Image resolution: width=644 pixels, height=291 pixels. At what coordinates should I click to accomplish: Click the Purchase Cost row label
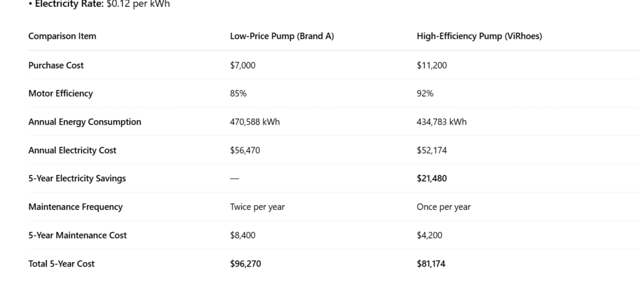(56, 66)
